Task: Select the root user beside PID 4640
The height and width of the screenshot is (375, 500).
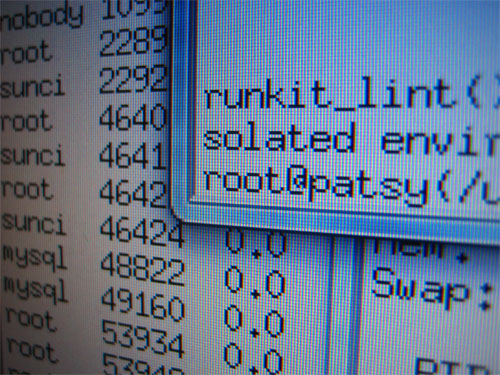Action: click(x=27, y=120)
